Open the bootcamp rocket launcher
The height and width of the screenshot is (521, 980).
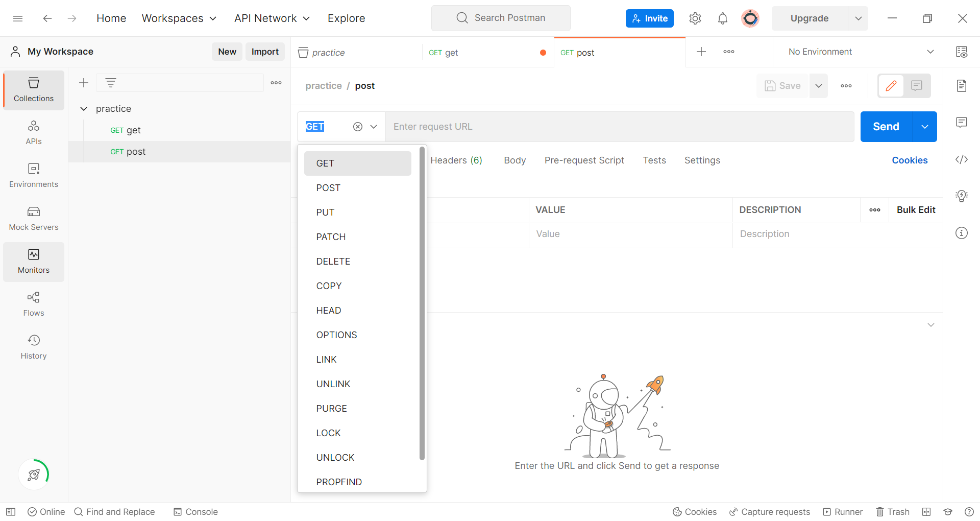(34, 475)
